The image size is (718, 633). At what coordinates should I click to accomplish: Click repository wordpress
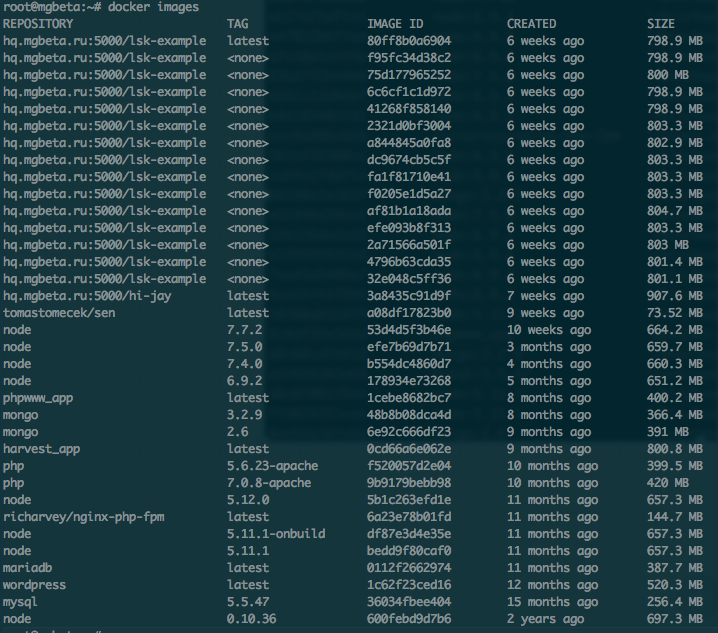click(34, 585)
